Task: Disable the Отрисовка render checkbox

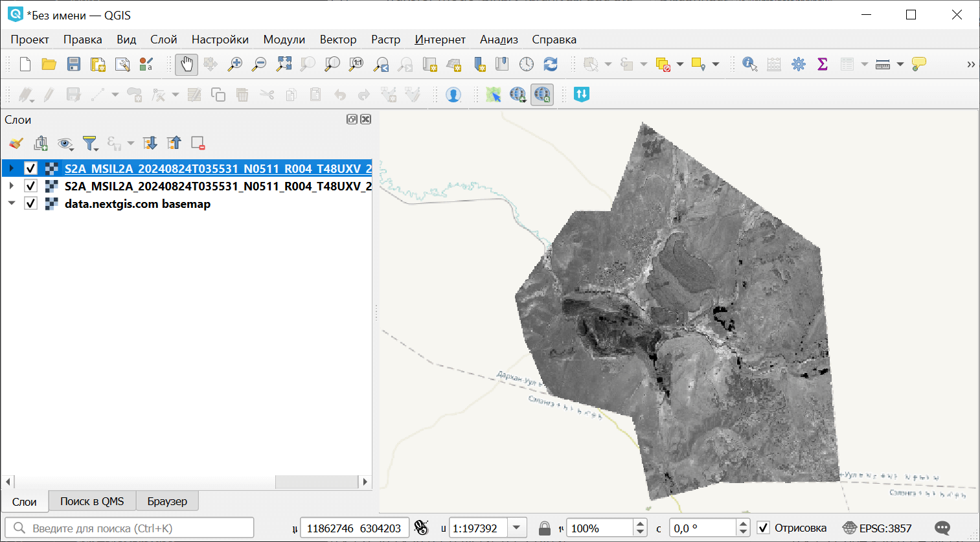Action: click(x=764, y=528)
